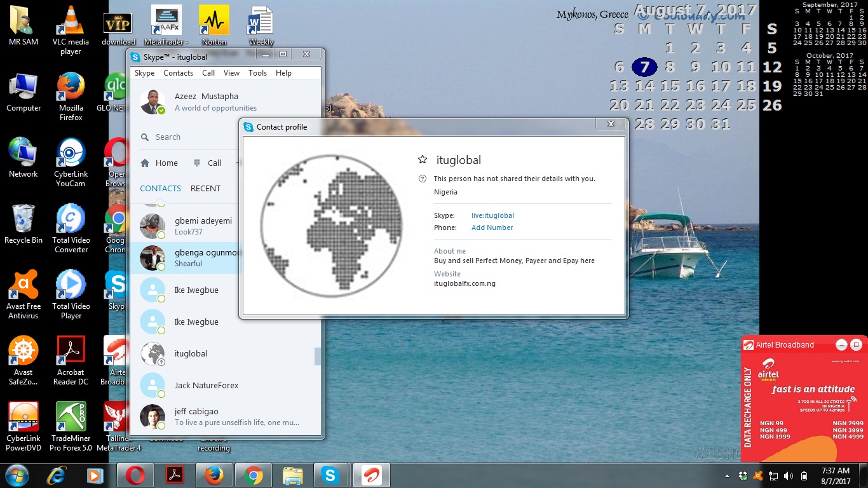Click the Add Number link

(x=492, y=227)
